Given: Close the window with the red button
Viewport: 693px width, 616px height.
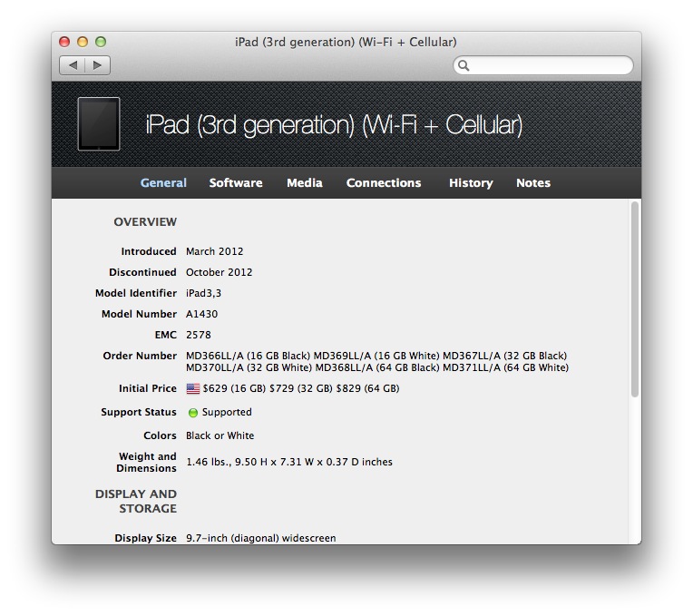Looking at the screenshot, I should pos(64,42).
